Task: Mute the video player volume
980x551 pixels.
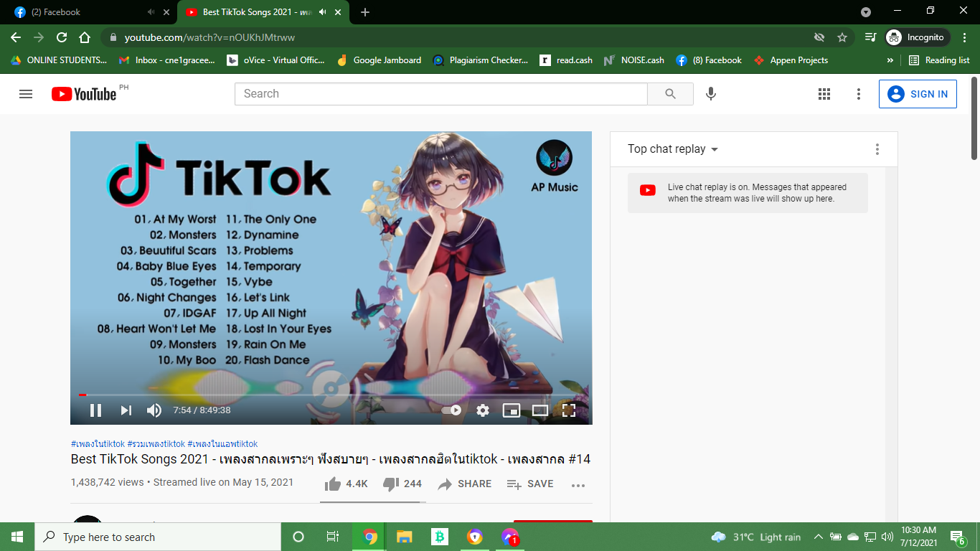Action: pos(154,410)
